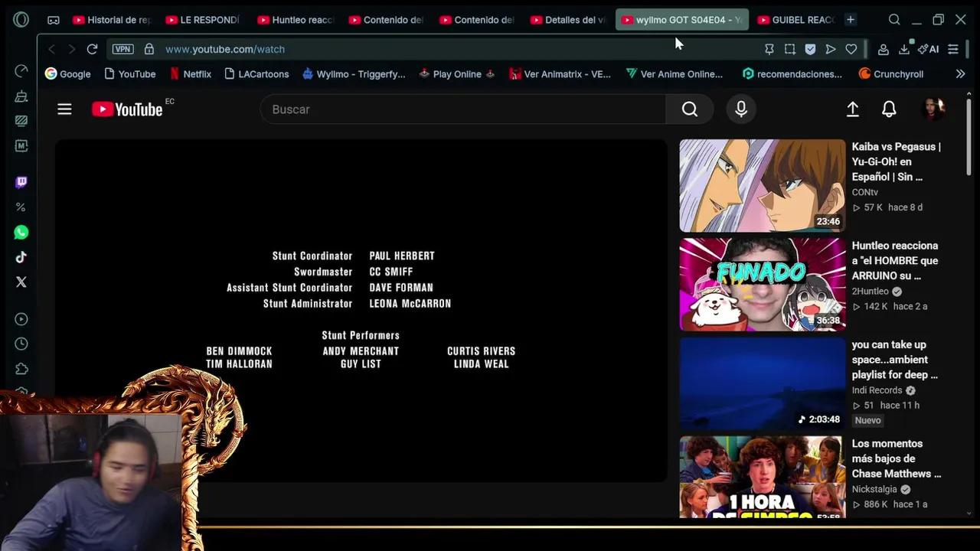Open the 'Ver Anime Online' bookmark
The width and height of the screenshot is (980, 551).
(674, 74)
